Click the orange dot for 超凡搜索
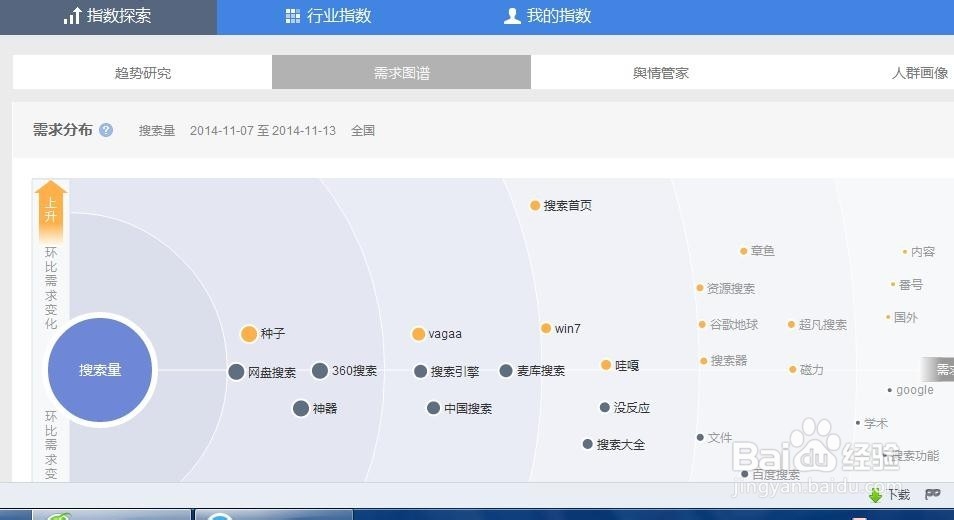Screen dimensions: 954x520 (x=792, y=325)
